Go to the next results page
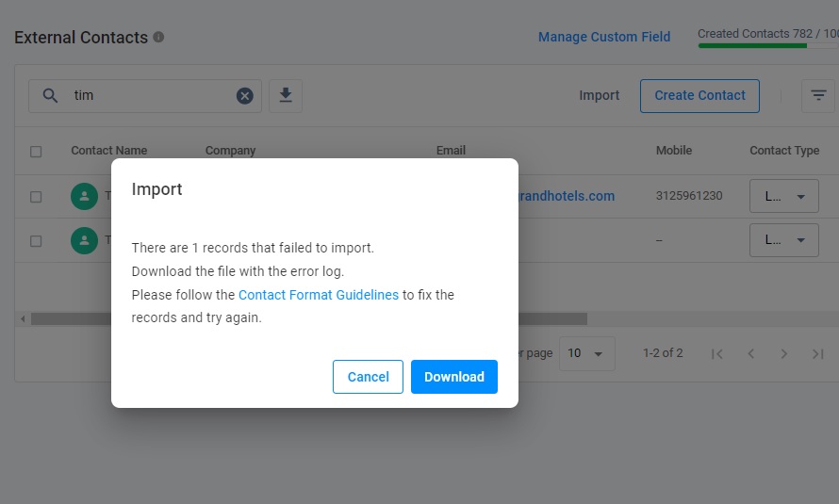Image resolution: width=839 pixels, height=504 pixels. point(784,354)
